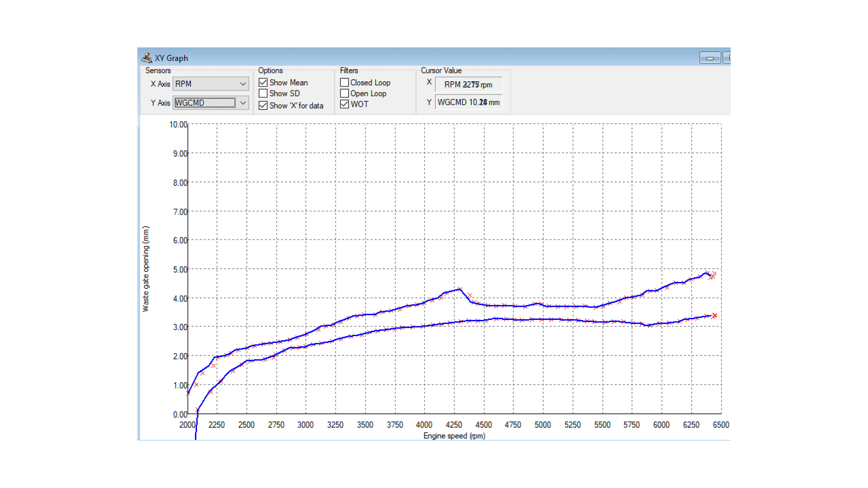Open the X Axis sensor dropdown
This screenshot has width=868, height=488.
pos(243,84)
